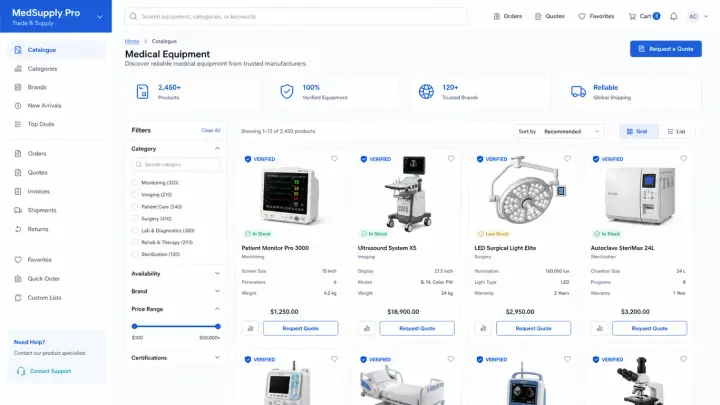Click the search magnifier icon
The width and height of the screenshot is (720, 405).
pos(133,17)
